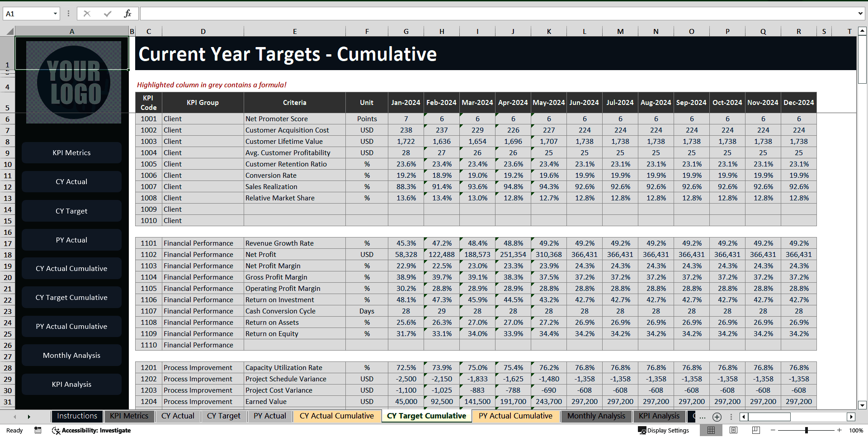Viewport: 868px width, 437px height.
Task: Select the Cash Conversion Cycle cell
Action: click(x=295, y=311)
